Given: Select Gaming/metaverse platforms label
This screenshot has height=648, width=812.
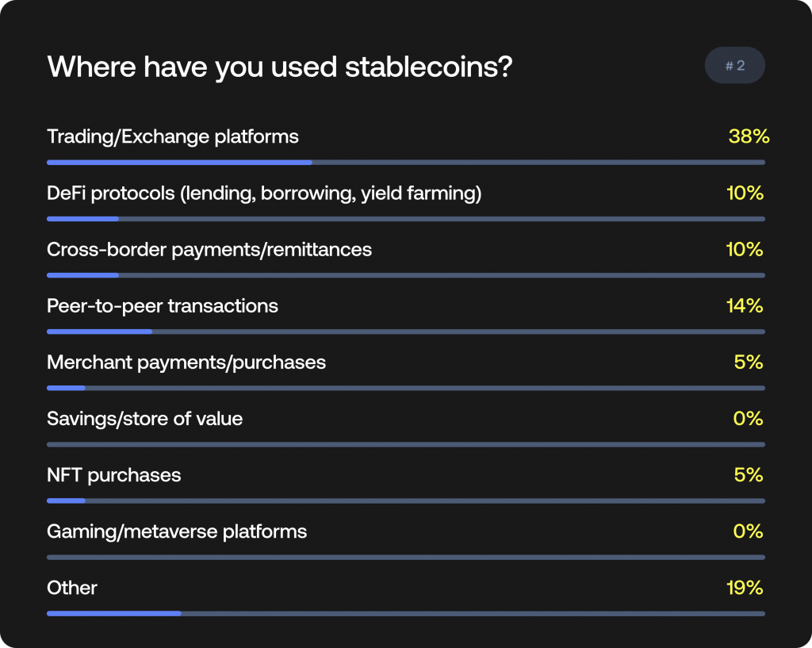Looking at the screenshot, I should (177, 531).
